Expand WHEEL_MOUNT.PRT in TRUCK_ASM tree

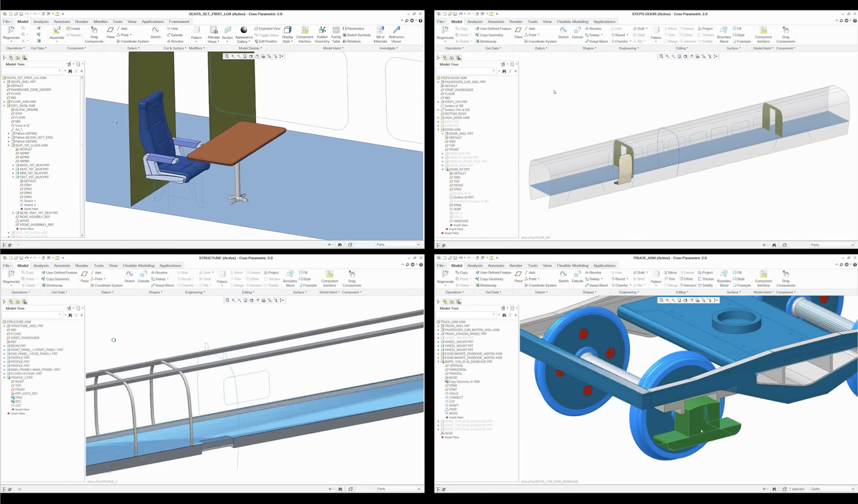tap(440, 342)
